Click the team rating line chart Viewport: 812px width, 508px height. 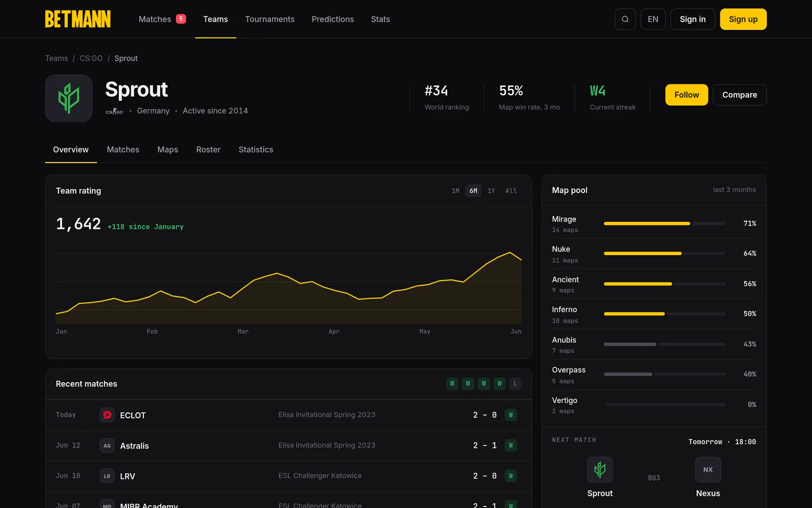(289, 287)
